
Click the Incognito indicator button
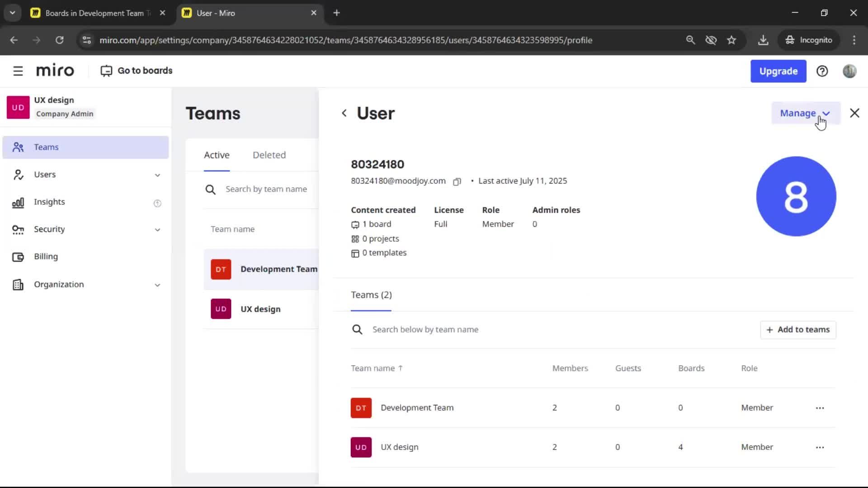(x=809, y=40)
